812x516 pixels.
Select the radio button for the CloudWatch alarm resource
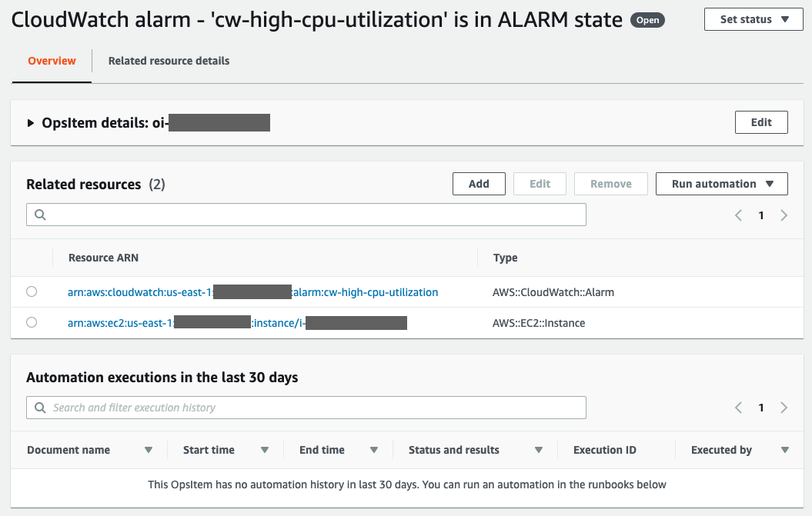32,291
